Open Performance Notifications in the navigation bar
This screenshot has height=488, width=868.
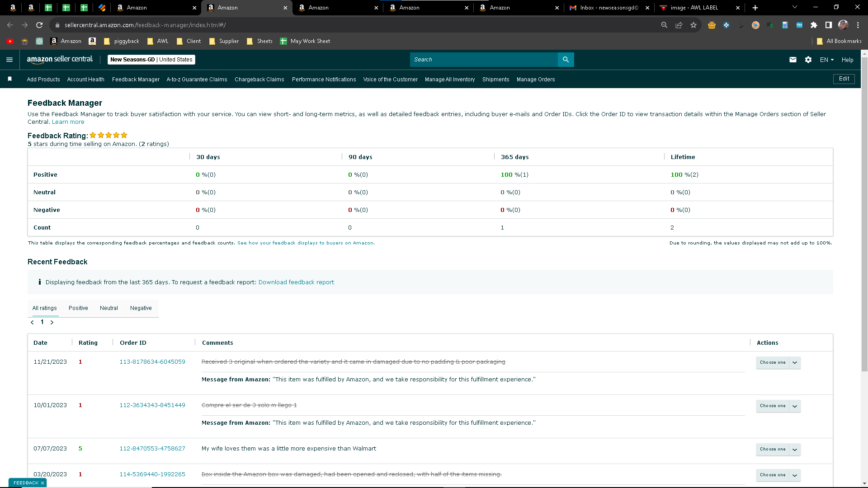point(324,80)
